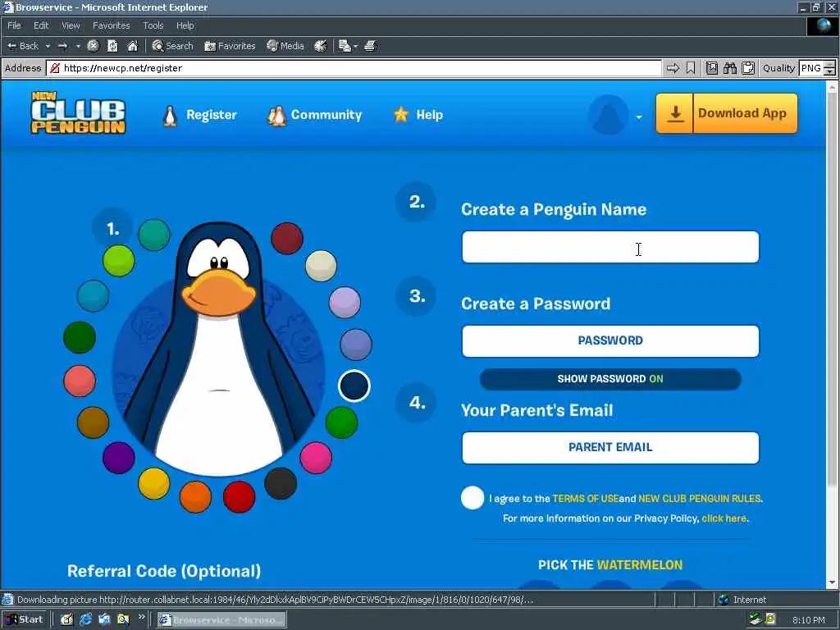Click the Go arrow beside address bar

[673, 68]
